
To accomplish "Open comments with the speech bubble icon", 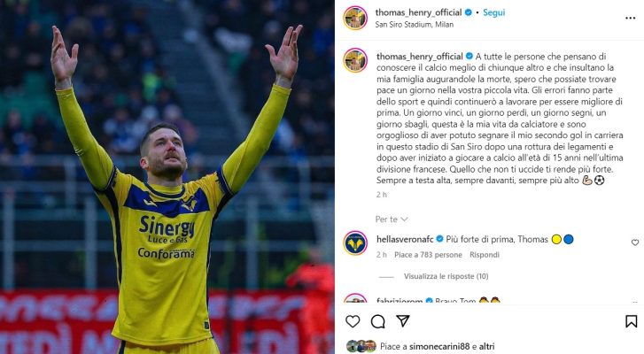I will (x=377, y=321).
